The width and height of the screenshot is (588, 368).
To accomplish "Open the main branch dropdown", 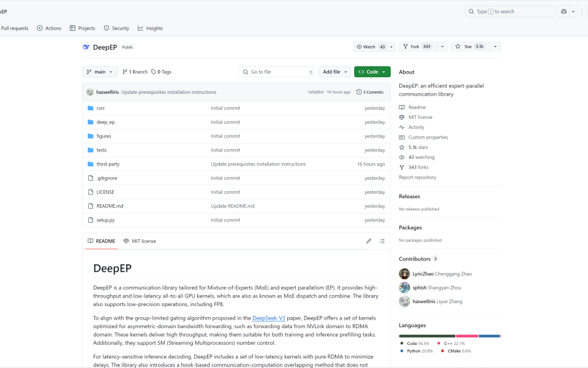I will click(x=100, y=72).
